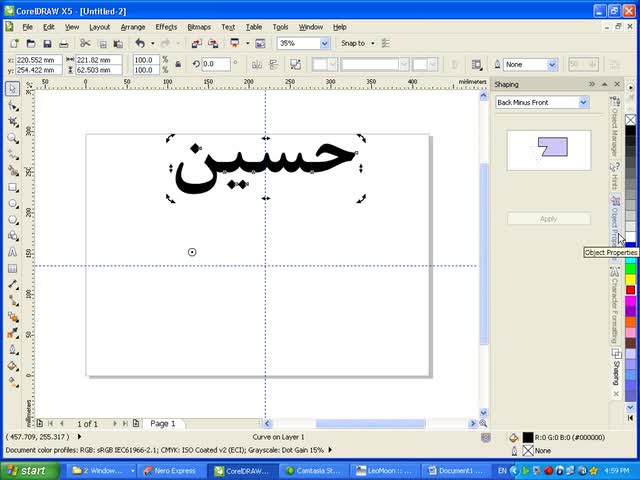Collapse the Shaping docker with double chevron
Screen dimensions: 640x480
tap(592, 84)
